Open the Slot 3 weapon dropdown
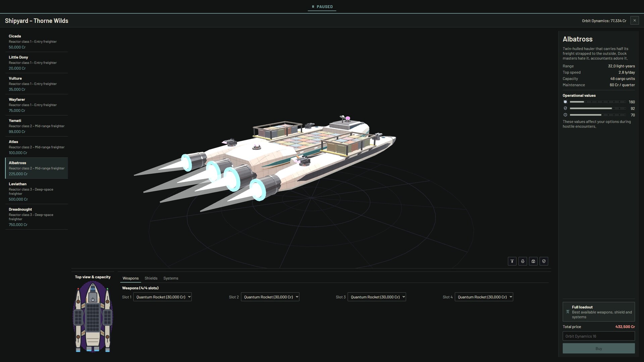The image size is (644, 362). (377, 297)
